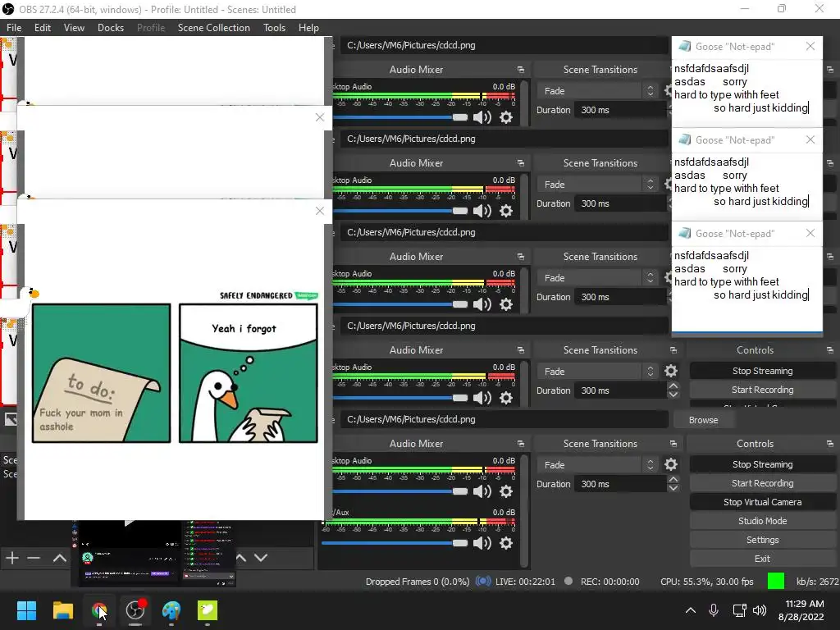
Task: Remove selected scene with the minus icon
Action: coord(34,558)
